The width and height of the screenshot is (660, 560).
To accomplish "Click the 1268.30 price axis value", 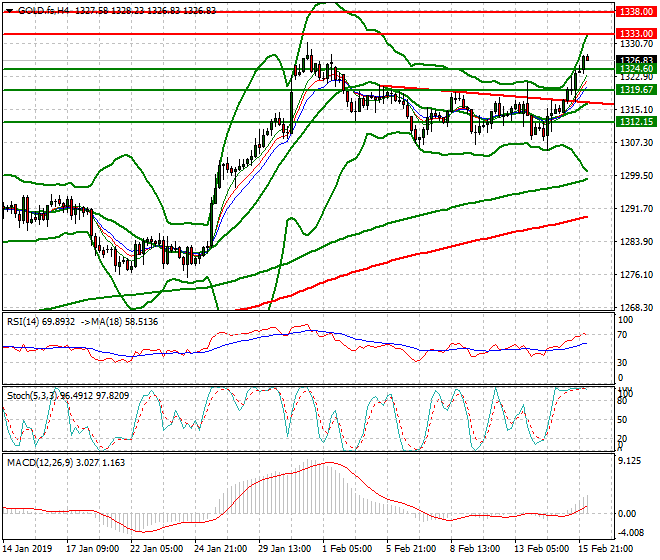I will tap(637, 307).
